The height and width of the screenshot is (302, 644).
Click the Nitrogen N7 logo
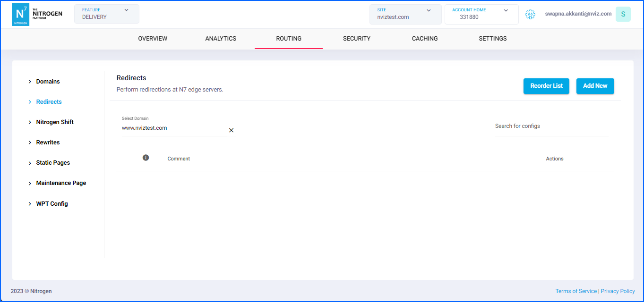click(20, 14)
